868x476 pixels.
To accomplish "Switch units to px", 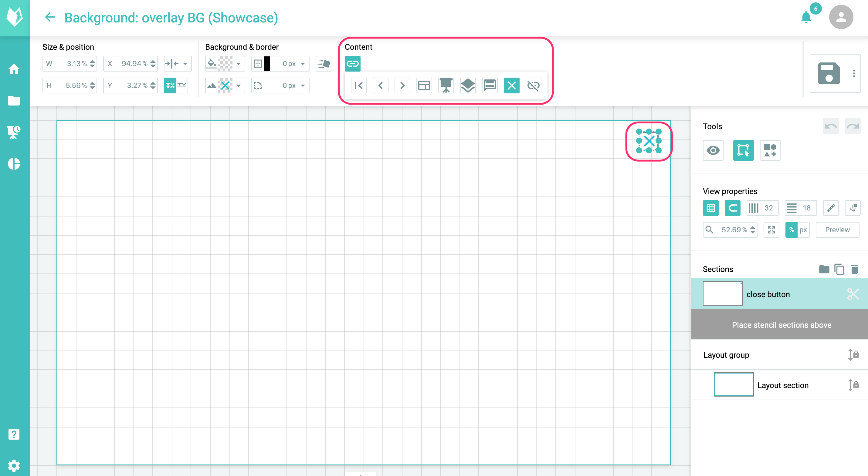I will tap(803, 230).
